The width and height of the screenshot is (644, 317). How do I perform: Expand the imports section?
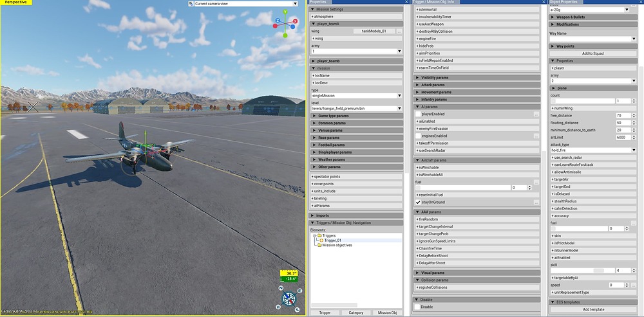[357, 215]
